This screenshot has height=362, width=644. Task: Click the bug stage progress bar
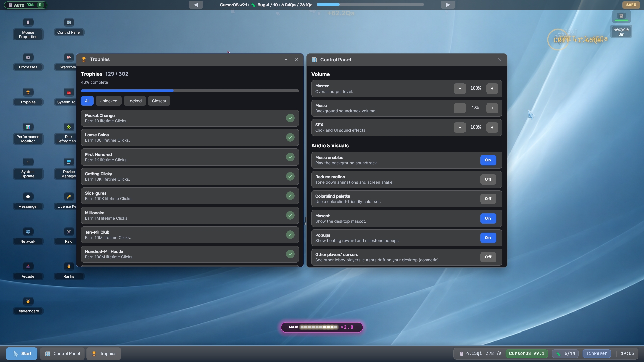(370, 5)
